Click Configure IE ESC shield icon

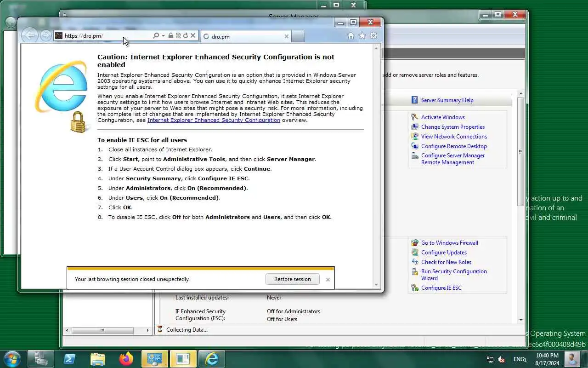tap(415, 288)
